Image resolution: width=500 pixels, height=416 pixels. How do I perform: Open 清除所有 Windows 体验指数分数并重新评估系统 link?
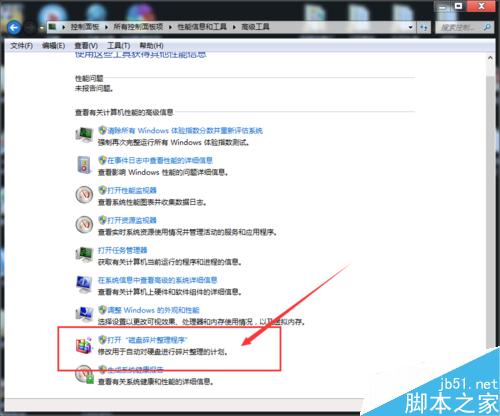[x=185, y=130]
